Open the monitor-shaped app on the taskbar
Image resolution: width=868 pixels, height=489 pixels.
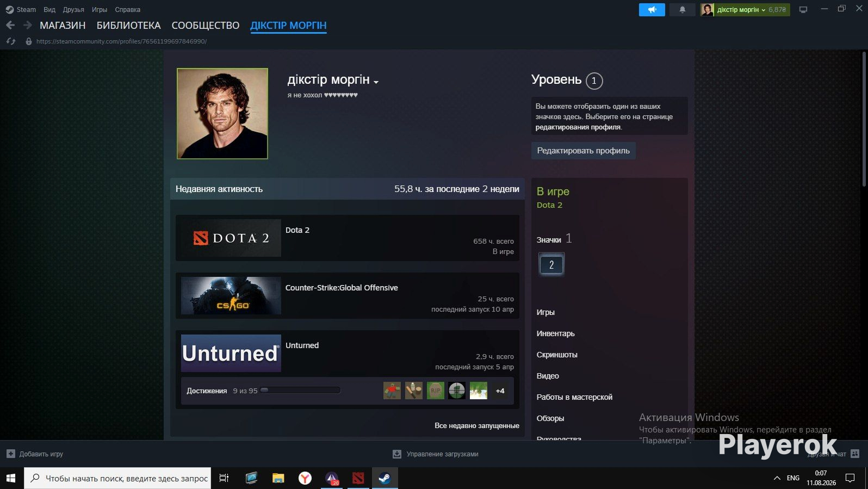point(251,478)
